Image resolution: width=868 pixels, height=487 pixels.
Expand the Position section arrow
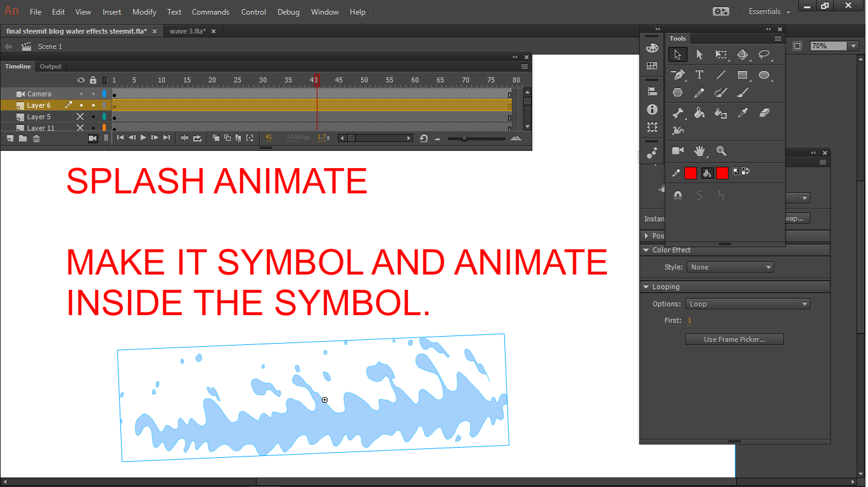tap(647, 236)
